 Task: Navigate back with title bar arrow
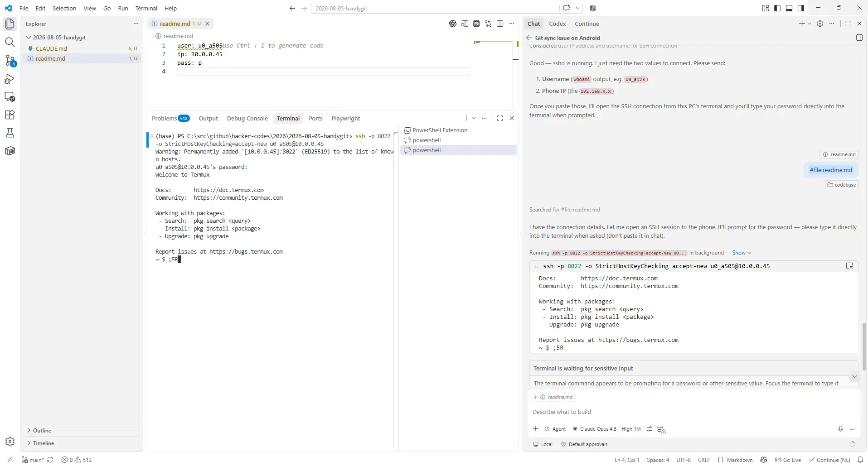tap(292, 8)
